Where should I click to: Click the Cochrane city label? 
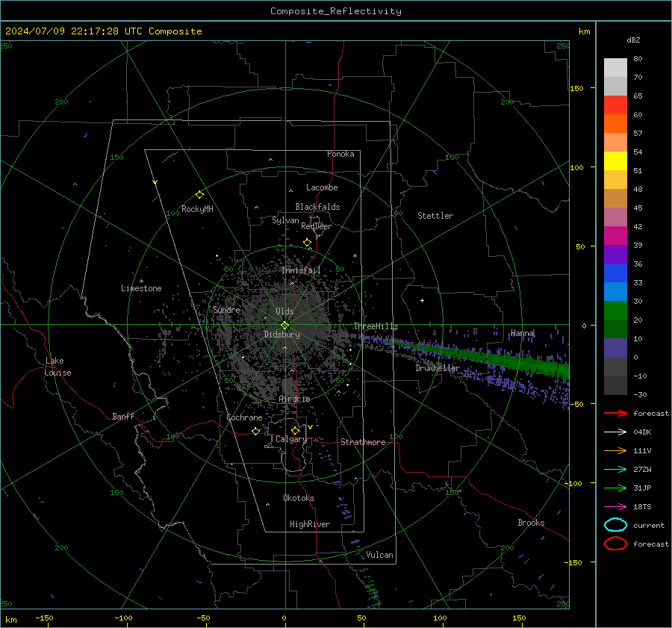coord(244,417)
